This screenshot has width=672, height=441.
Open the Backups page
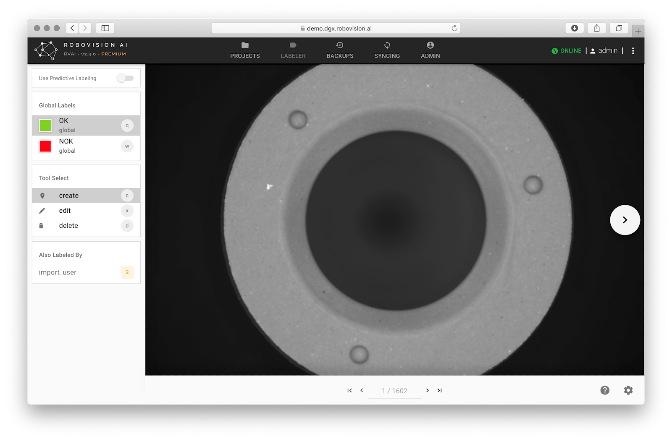[340, 50]
